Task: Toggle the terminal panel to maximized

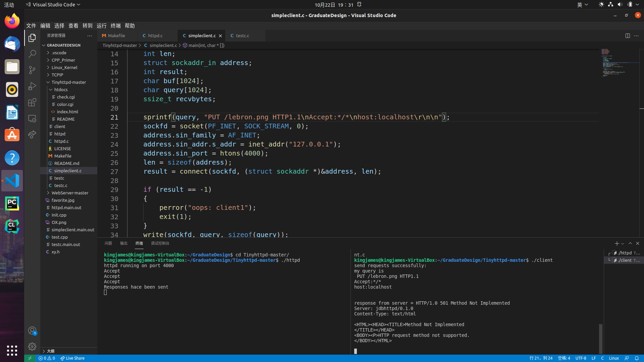Action: pyautogui.click(x=630, y=243)
